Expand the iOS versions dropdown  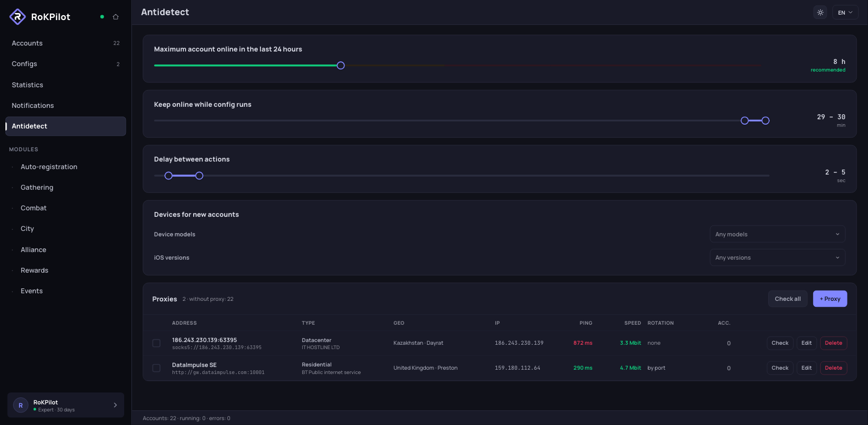coord(777,257)
